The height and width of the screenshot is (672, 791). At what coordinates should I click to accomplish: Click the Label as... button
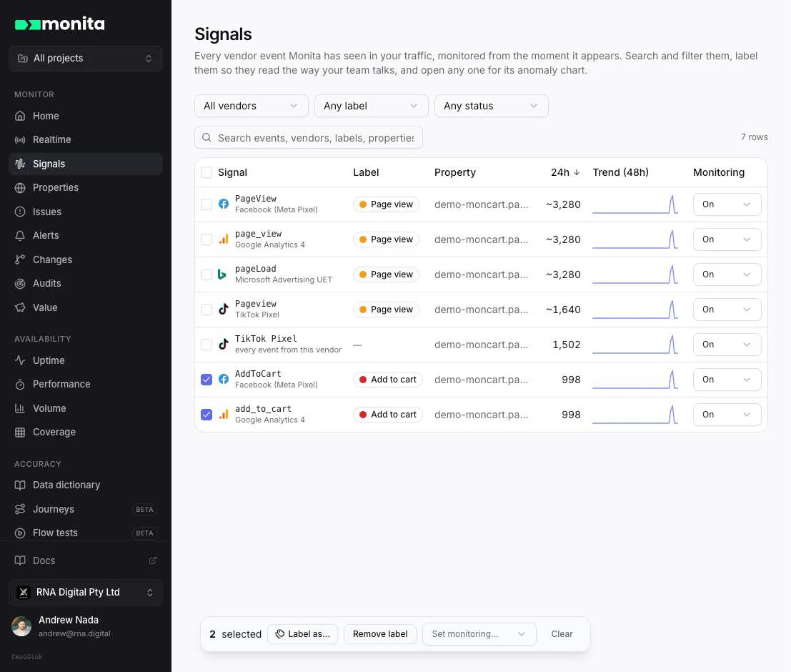[303, 633]
